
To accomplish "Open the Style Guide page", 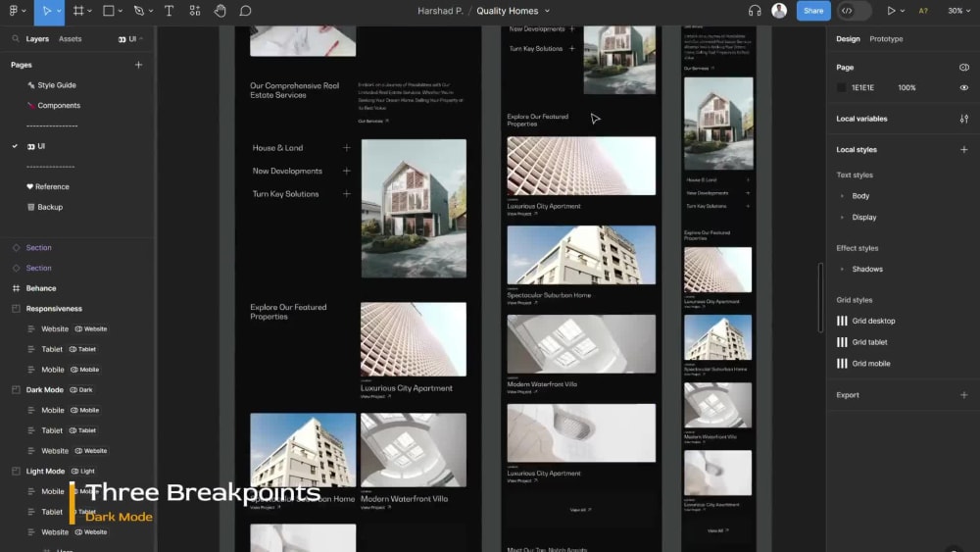I will point(56,85).
